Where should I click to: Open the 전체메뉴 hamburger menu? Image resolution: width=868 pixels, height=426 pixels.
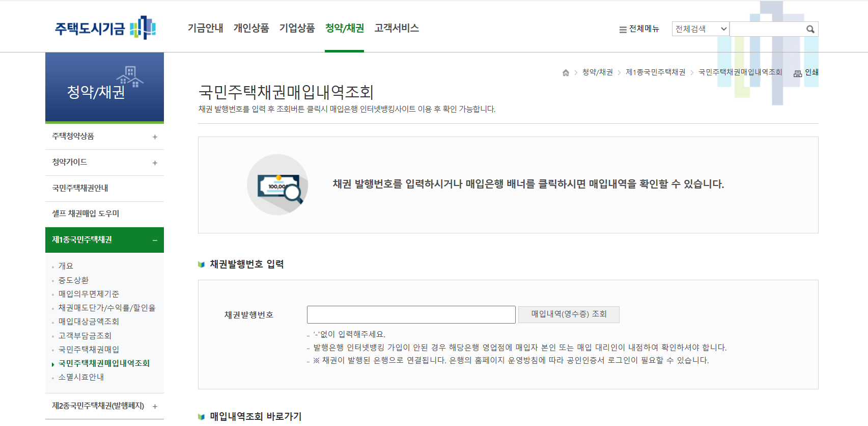(639, 29)
